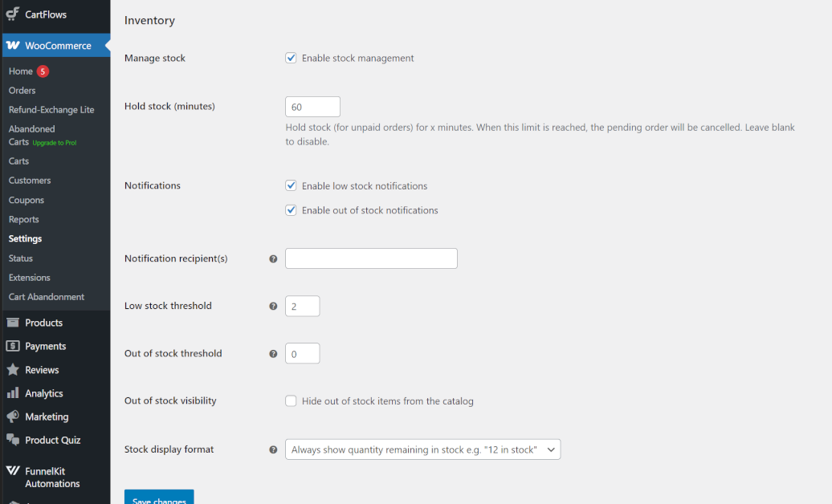This screenshot has width=832, height=504.
Task: Disable stock management checkbox
Action: coord(291,58)
